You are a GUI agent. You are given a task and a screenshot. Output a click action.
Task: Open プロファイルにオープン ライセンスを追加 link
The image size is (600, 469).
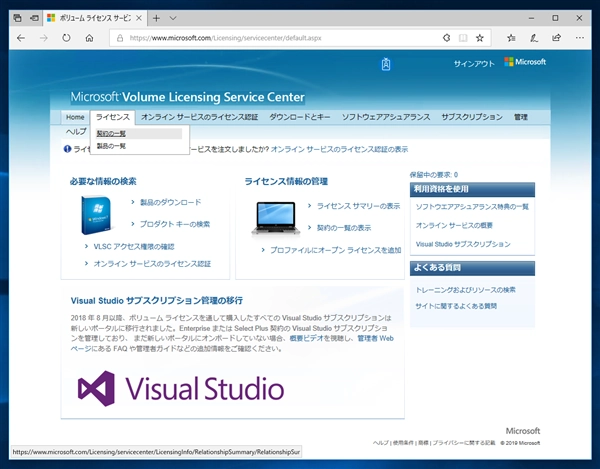click(336, 250)
